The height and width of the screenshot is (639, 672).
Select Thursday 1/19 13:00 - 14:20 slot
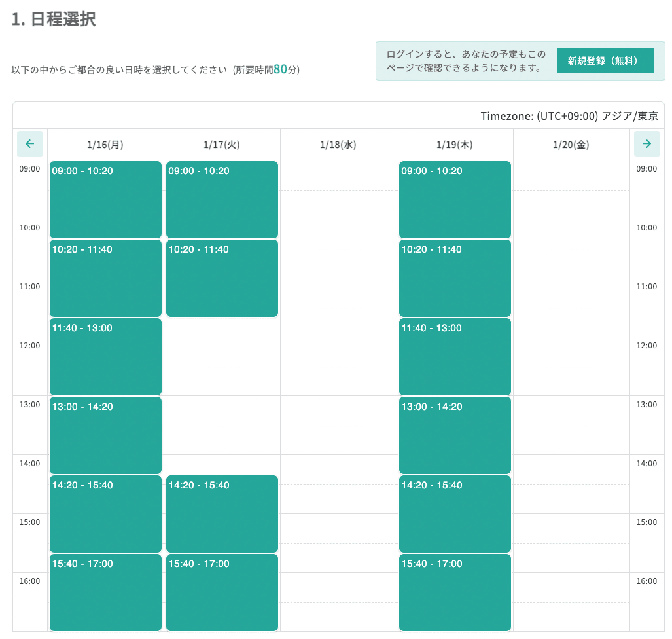pos(455,435)
